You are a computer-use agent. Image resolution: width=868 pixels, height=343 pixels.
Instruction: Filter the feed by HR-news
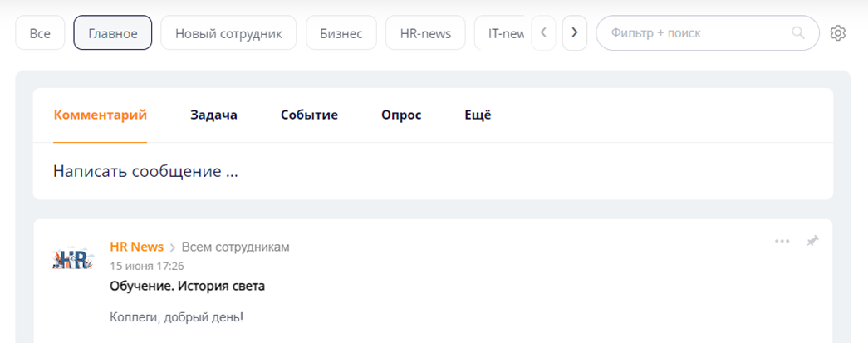425,33
